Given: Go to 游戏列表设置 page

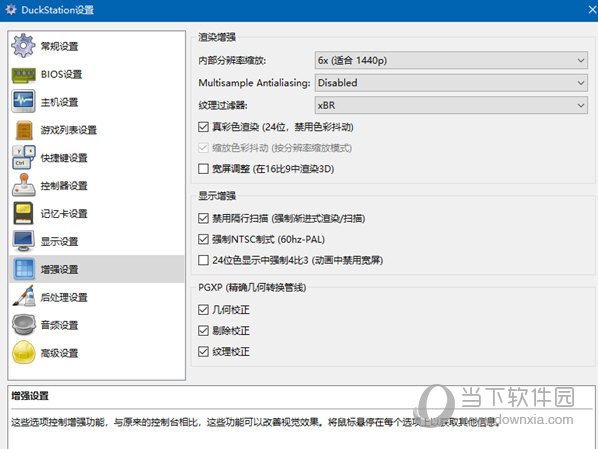Looking at the screenshot, I should click(x=69, y=130).
